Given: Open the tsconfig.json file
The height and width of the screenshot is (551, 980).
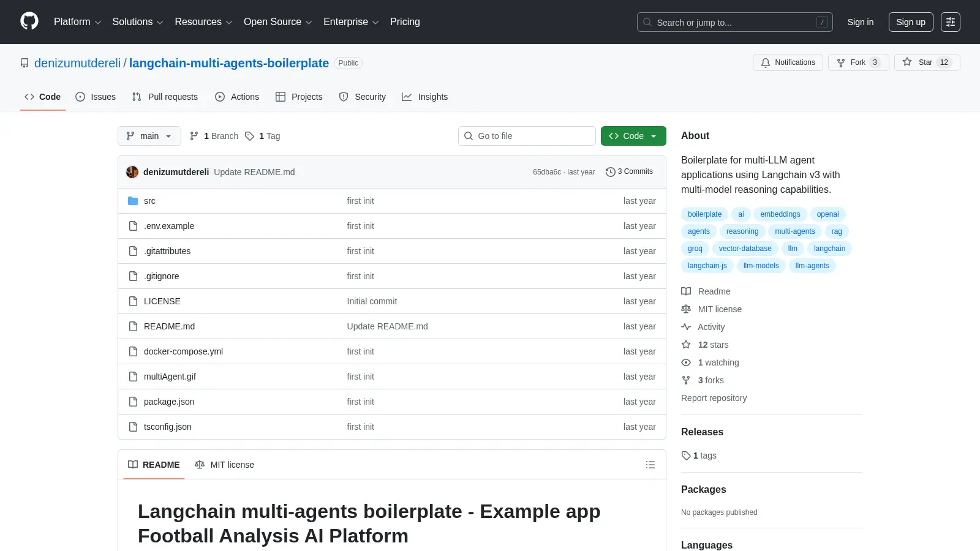Looking at the screenshot, I should (x=168, y=427).
